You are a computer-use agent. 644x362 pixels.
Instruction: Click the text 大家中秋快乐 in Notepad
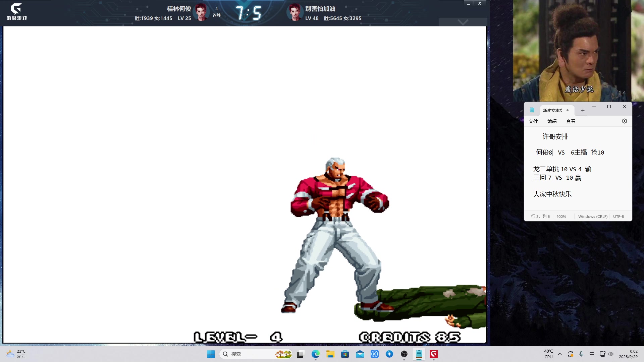[x=552, y=194]
